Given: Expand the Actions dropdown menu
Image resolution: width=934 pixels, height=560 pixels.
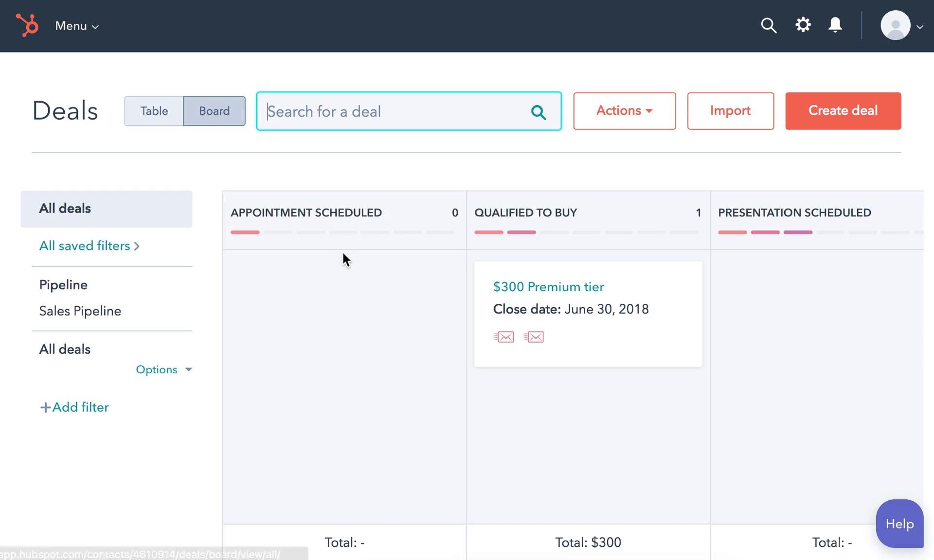Looking at the screenshot, I should [x=625, y=111].
